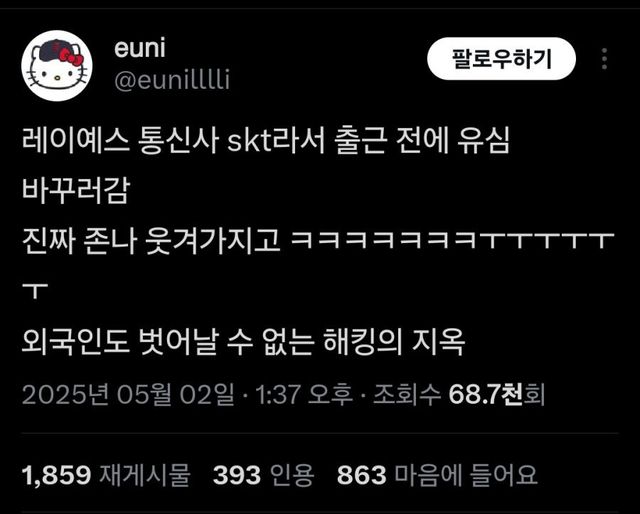Viewport: 640px width, 514px height.
Task: Click the line 진짜 존나 웃겨가지고
Action: tap(151, 240)
